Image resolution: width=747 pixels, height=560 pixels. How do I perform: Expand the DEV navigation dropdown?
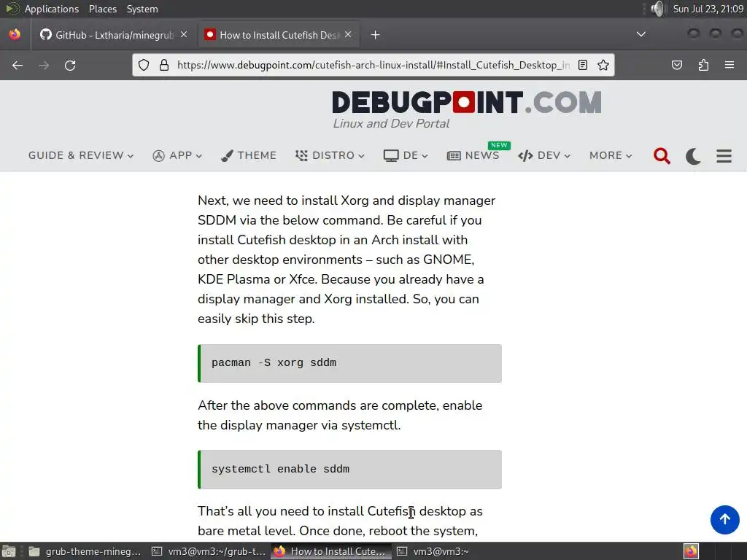tap(544, 155)
